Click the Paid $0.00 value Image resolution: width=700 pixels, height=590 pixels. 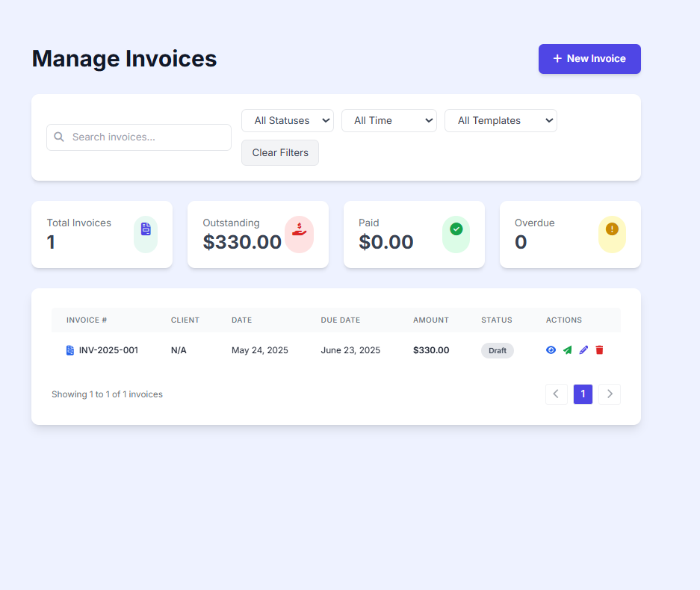point(386,242)
